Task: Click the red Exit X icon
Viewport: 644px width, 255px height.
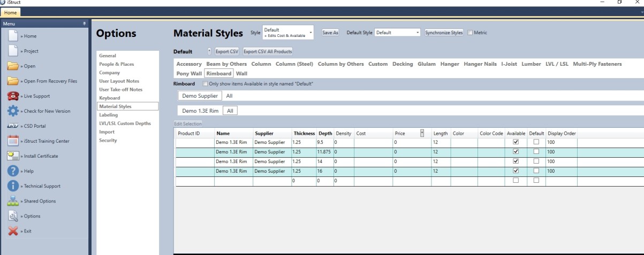Action: pos(13,231)
